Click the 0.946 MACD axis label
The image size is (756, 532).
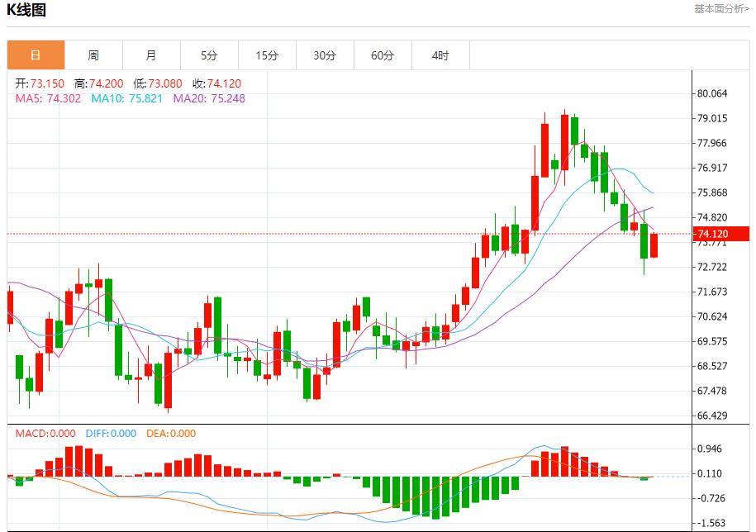(x=710, y=449)
